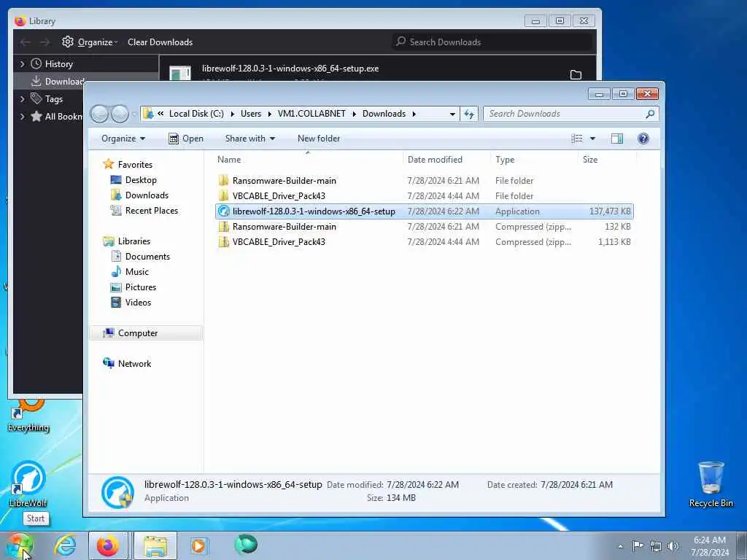Screen dimensions: 747x560
Task: Show hidden system tray icons
Action: click(x=620, y=546)
